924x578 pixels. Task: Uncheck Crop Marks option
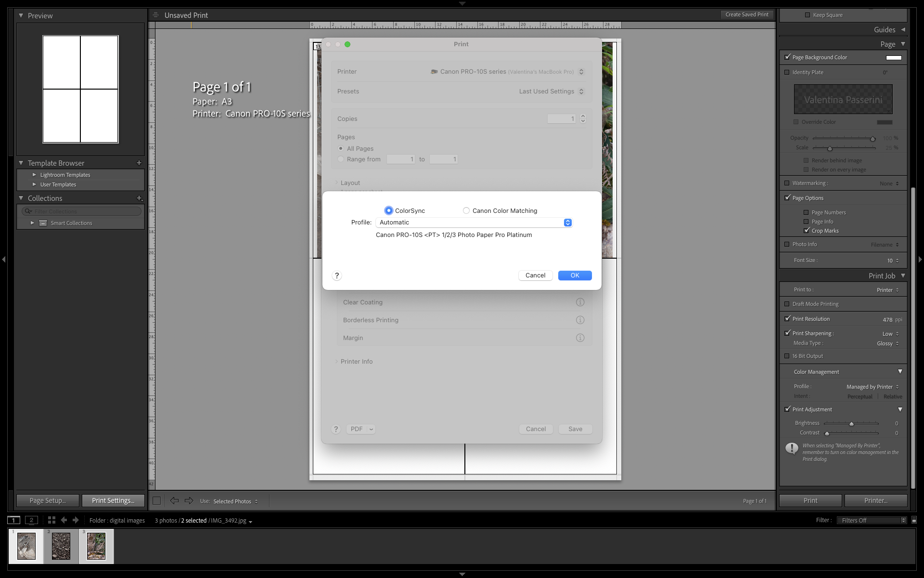pos(807,231)
